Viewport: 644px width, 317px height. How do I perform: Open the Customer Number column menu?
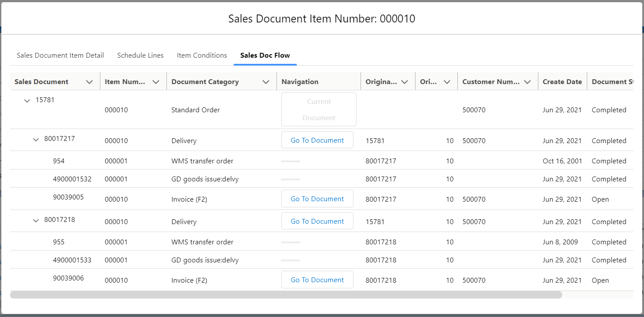click(x=528, y=81)
